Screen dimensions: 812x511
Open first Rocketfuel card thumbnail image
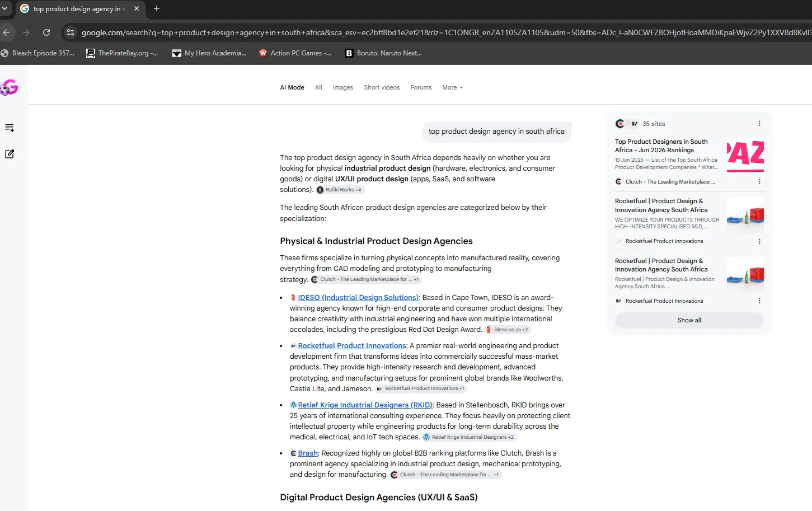click(x=745, y=215)
